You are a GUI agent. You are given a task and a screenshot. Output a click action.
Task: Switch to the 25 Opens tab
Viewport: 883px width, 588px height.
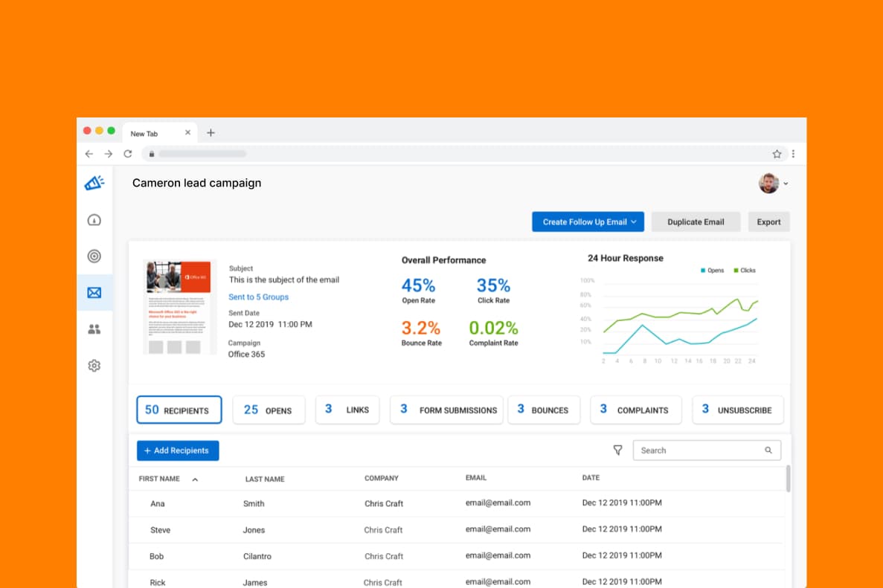(269, 410)
